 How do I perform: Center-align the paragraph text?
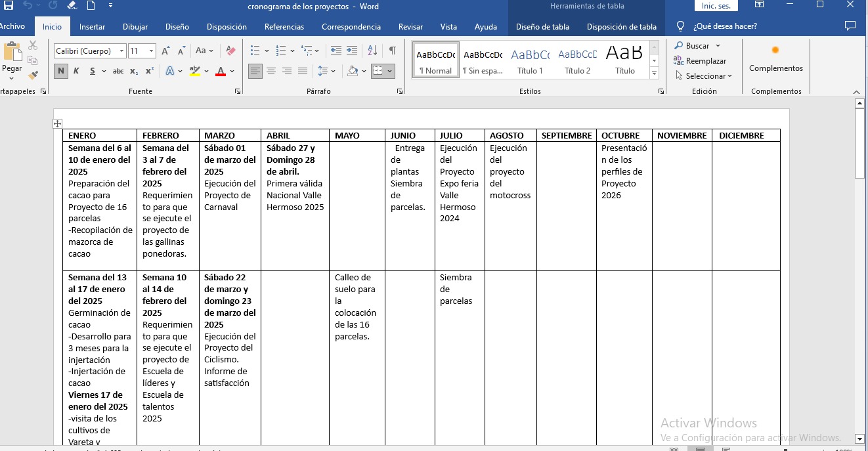pos(271,71)
